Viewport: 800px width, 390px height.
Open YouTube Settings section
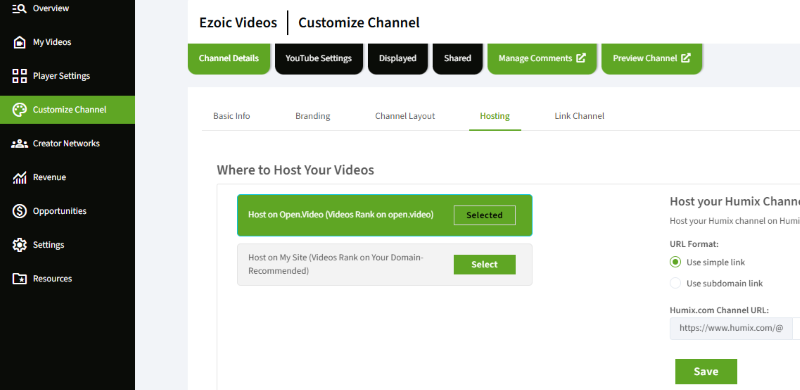click(x=319, y=58)
